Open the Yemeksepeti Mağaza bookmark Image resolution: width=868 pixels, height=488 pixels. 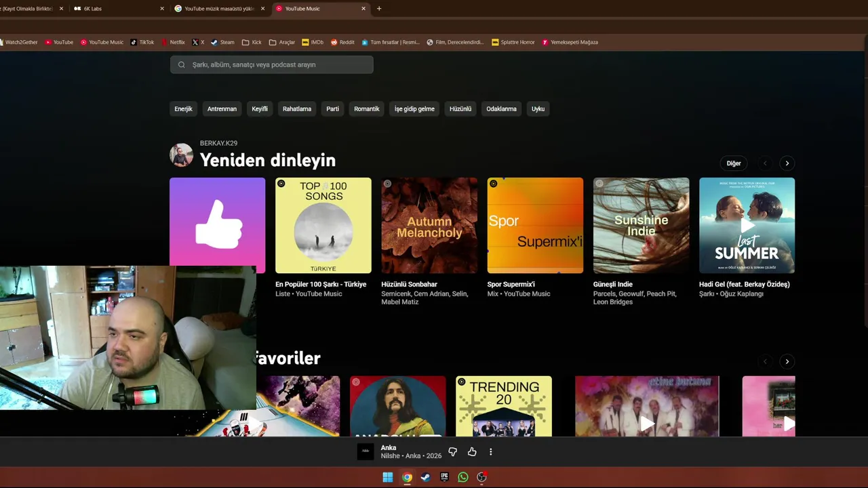click(570, 42)
